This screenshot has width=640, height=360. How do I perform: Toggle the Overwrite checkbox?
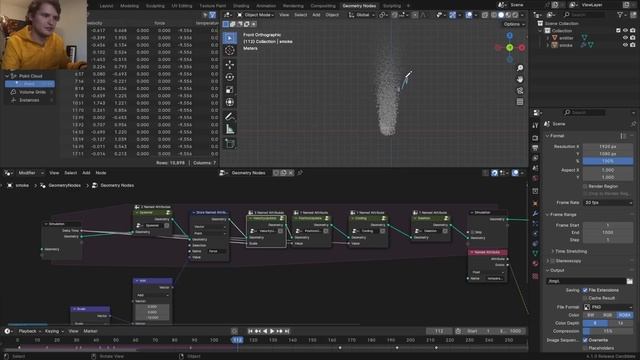pos(585,340)
